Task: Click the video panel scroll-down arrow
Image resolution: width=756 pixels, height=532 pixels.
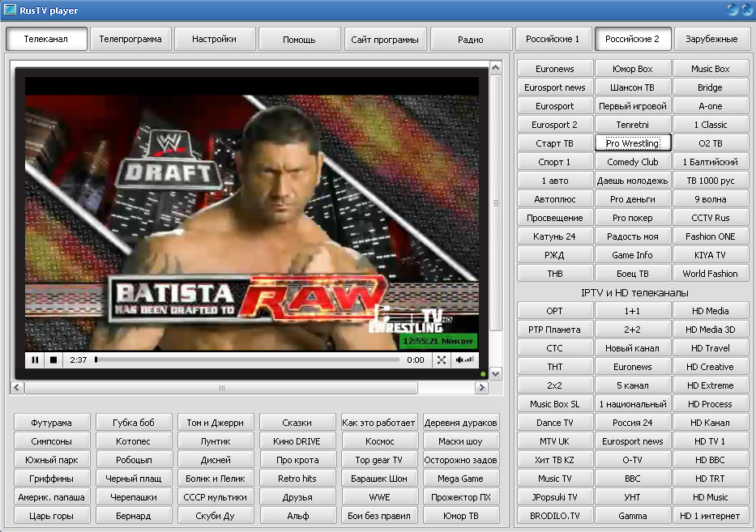Action: click(x=496, y=374)
